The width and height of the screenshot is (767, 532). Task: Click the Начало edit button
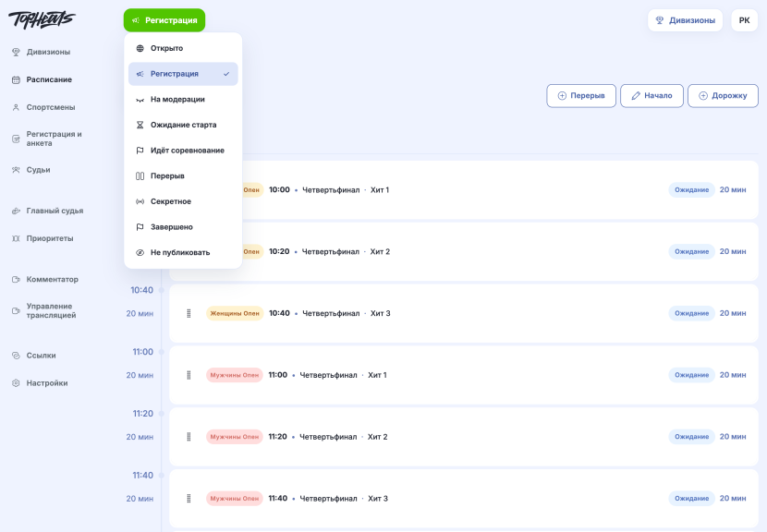(x=651, y=96)
